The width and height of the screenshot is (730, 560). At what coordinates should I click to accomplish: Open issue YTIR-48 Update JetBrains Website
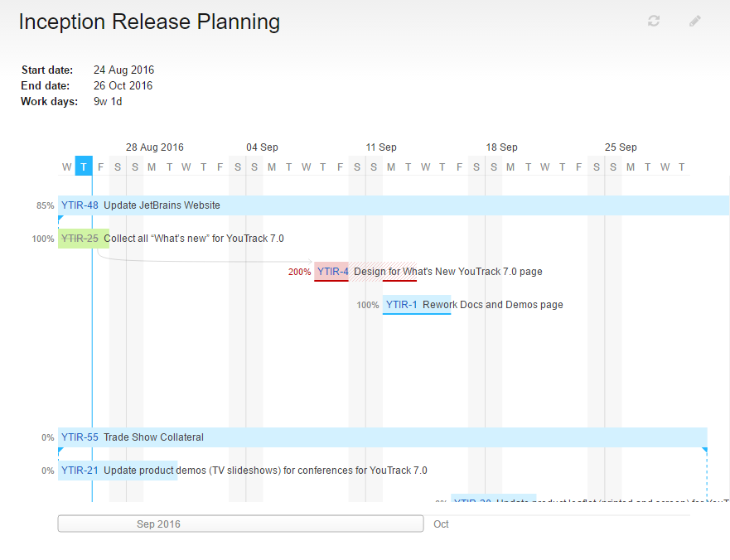[x=80, y=205]
